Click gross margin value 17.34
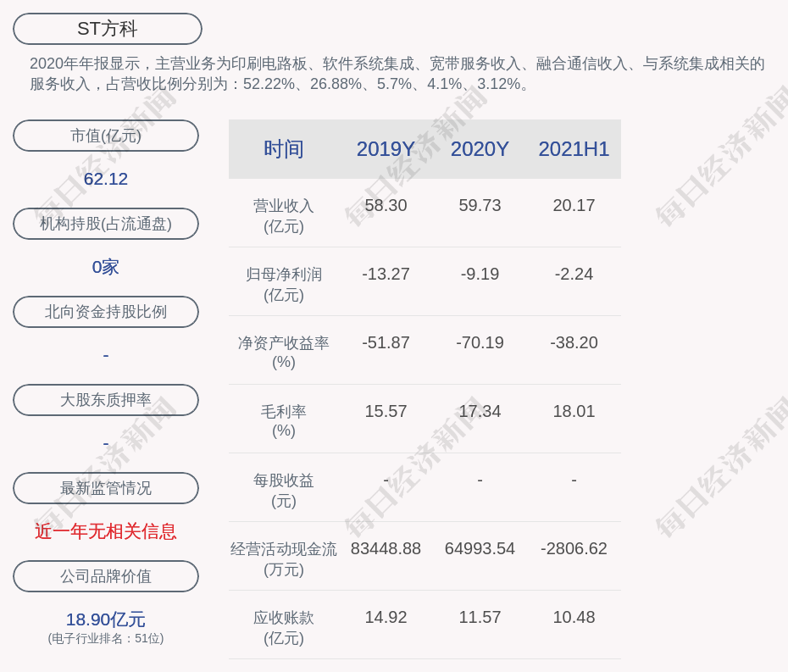Viewport: 788px width, 672px height. [x=480, y=411]
